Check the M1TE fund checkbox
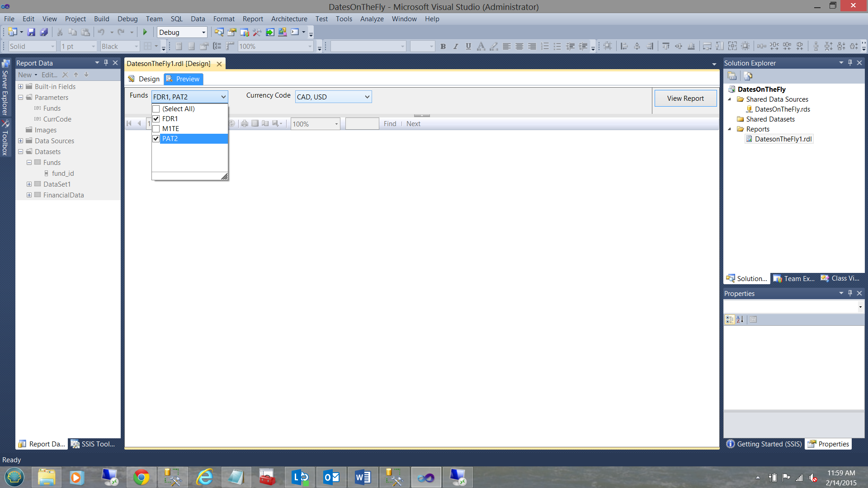This screenshot has width=868, height=488. [156, 129]
